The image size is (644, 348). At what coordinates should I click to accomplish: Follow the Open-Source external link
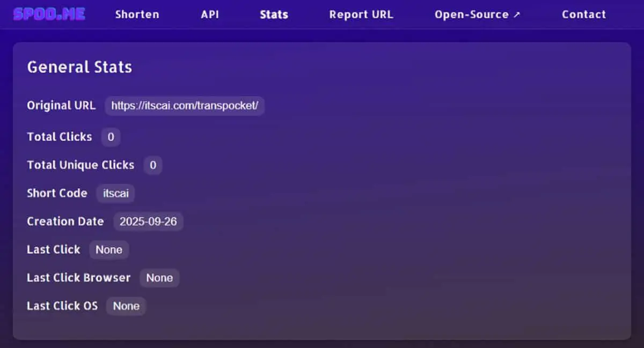478,14
